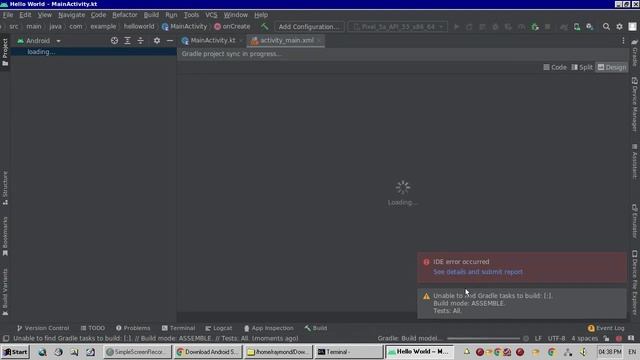Image resolution: width=640 pixels, height=360 pixels.
Task: Open Build tool window at bottom
Action: tap(316, 328)
